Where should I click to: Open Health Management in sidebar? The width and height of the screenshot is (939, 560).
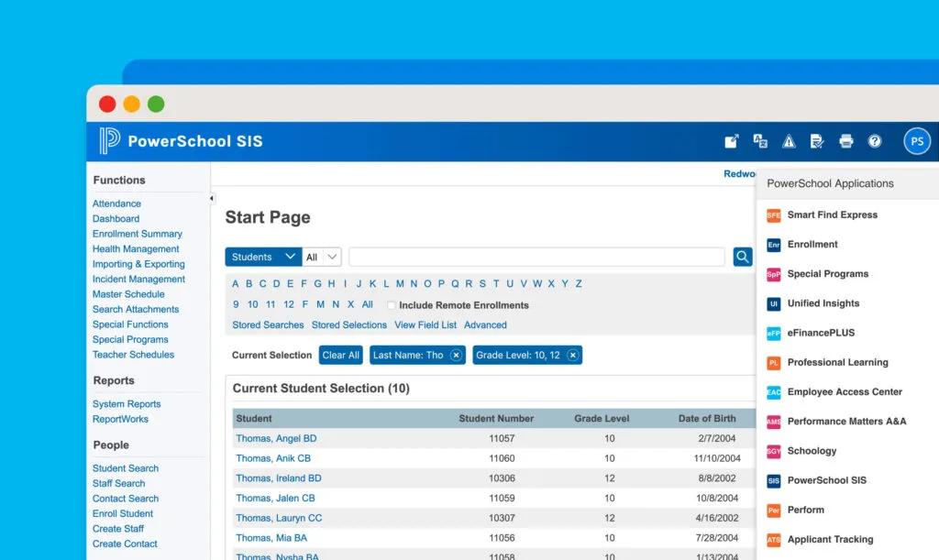click(x=136, y=249)
